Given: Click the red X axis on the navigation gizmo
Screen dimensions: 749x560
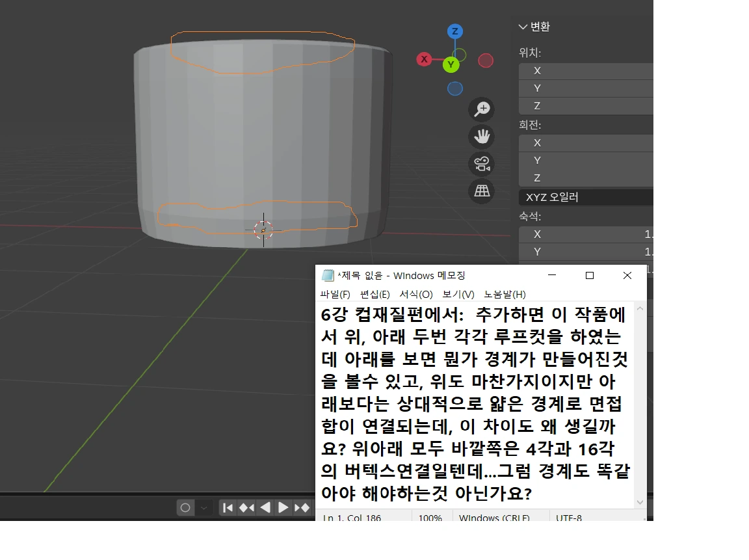Looking at the screenshot, I should [424, 59].
